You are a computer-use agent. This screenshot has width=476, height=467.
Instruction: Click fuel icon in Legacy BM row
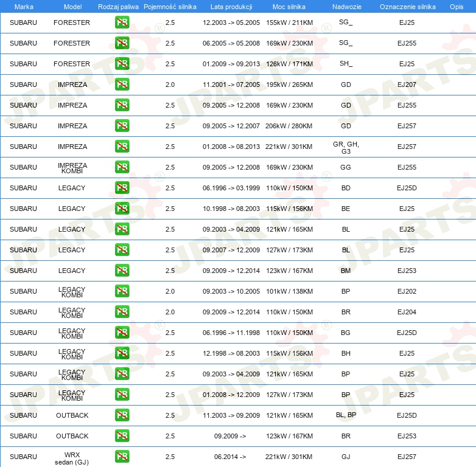(x=122, y=270)
